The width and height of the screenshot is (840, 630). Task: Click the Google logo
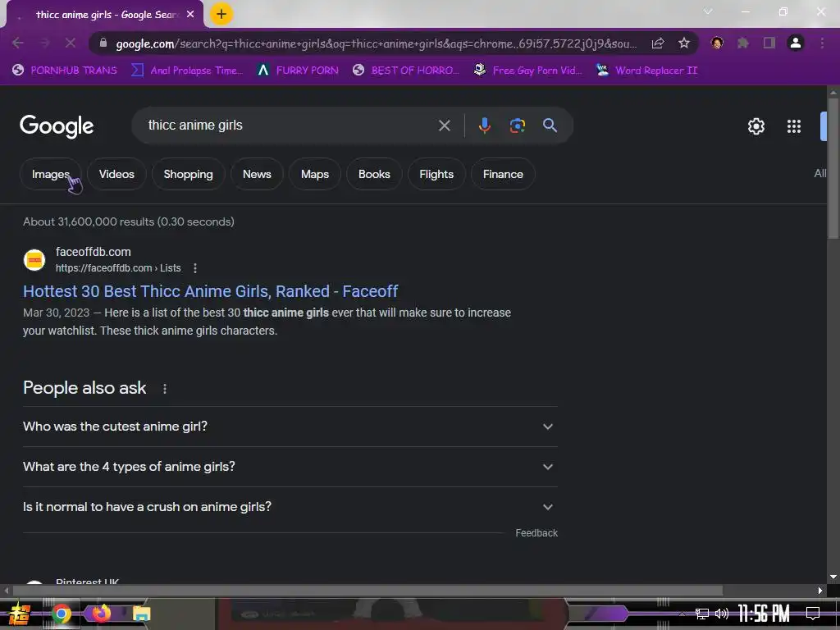[x=57, y=126]
